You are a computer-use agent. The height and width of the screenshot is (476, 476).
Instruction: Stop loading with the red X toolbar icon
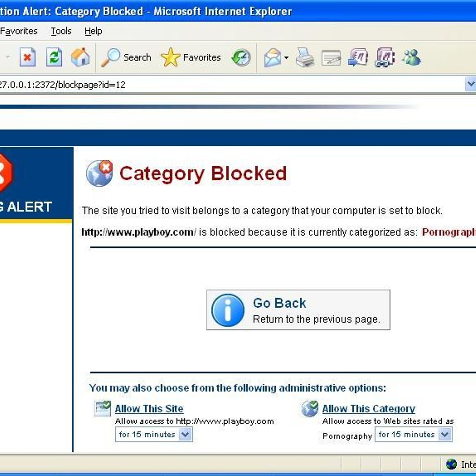(x=27, y=57)
